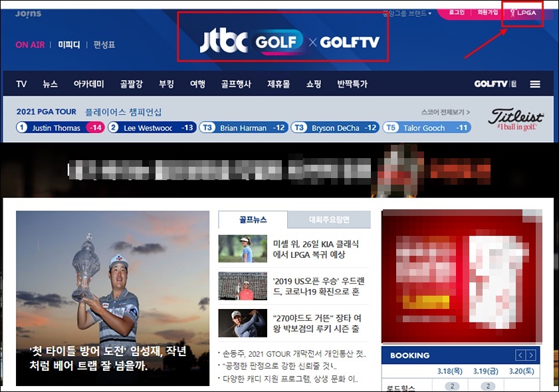
Task: Switch to 골프뉴스 tab
Action: [x=253, y=219]
